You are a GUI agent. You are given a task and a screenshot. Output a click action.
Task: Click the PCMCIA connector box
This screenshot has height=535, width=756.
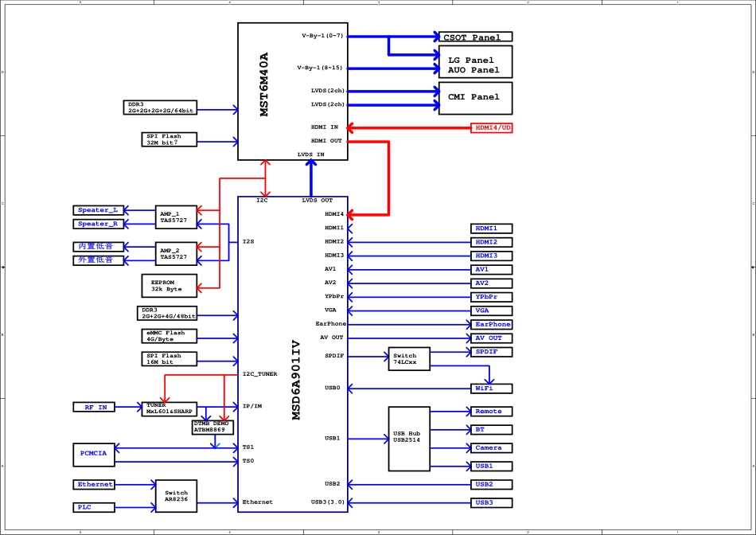pyautogui.click(x=93, y=454)
